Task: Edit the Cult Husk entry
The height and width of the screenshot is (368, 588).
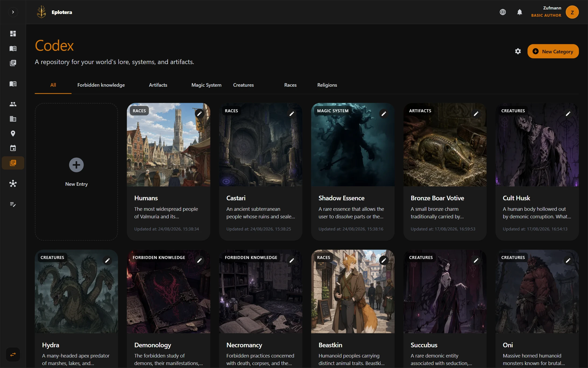Action: click(x=568, y=114)
